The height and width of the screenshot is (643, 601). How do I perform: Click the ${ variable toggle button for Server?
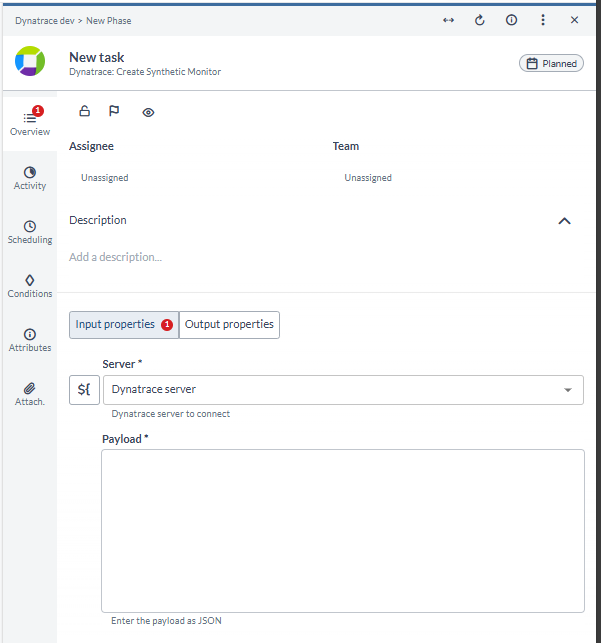[84, 390]
